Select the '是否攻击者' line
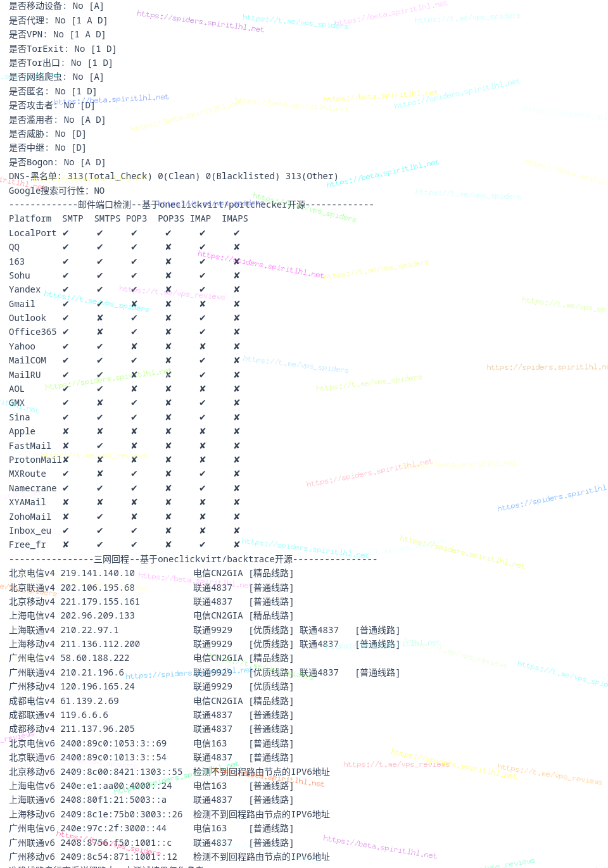The image size is (608, 868). click(52, 106)
